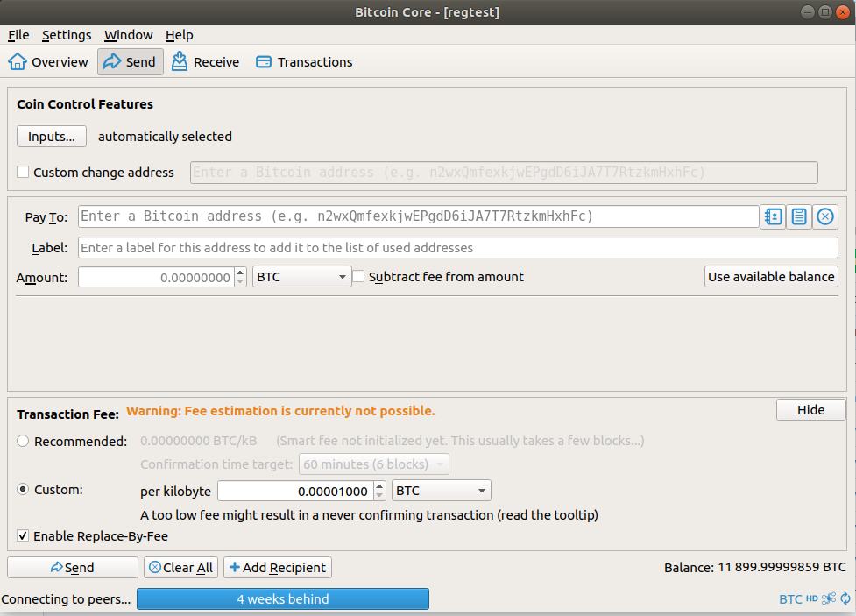Increase the Amount with up arrow
856x616 pixels.
pos(240,272)
